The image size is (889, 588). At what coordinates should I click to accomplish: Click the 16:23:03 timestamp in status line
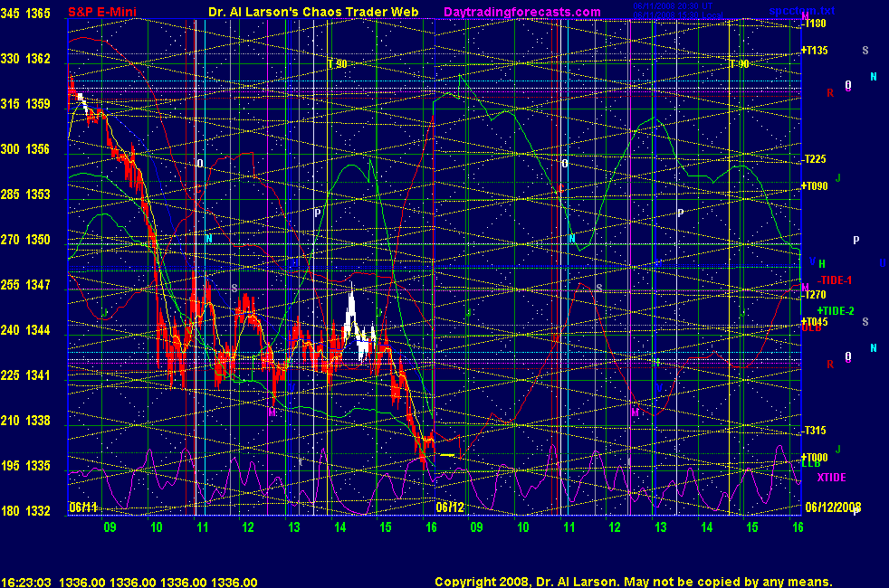(26, 583)
